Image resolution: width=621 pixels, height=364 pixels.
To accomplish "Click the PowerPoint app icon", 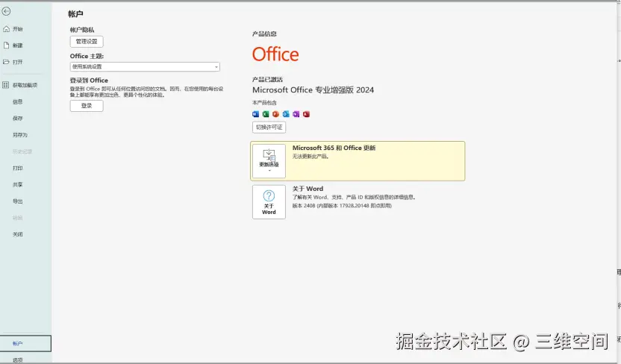I will tap(275, 114).
